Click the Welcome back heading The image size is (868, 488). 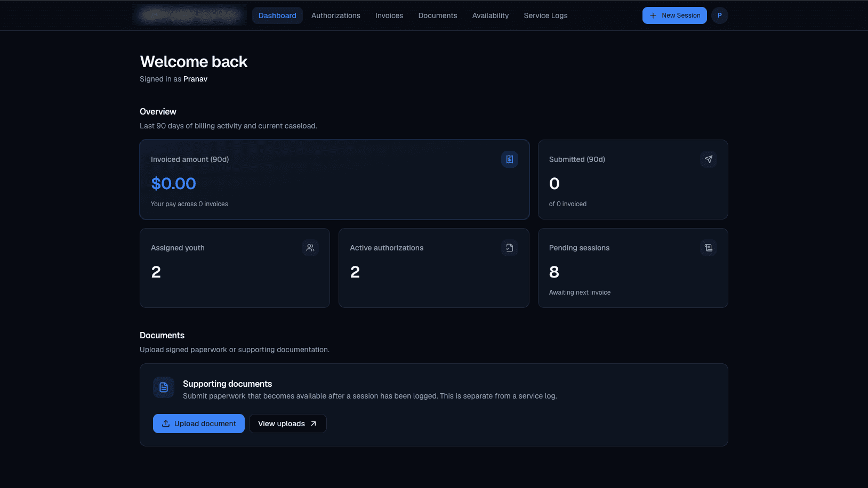tap(194, 62)
